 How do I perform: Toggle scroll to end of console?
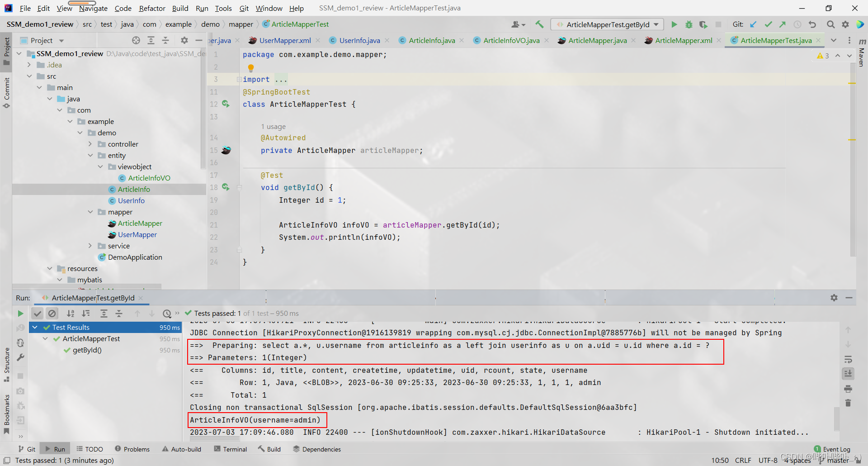(848, 374)
